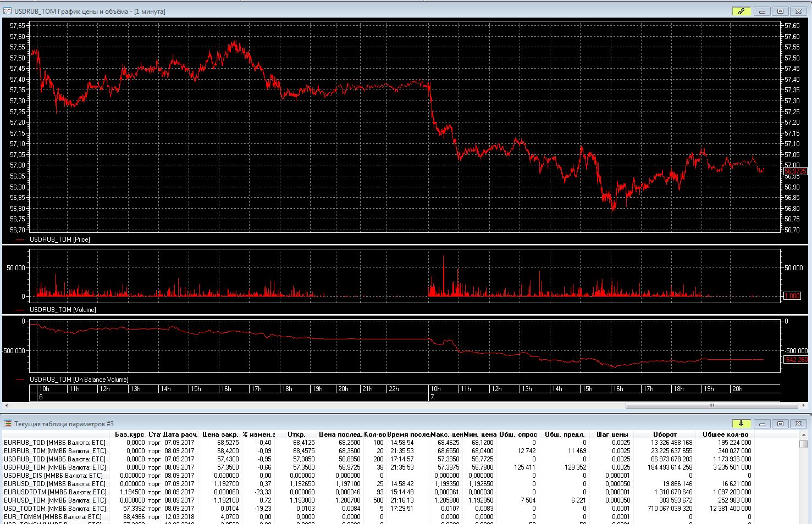Click the anchor icon in parameters table window
Viewport: 812px width, 524px height.
[741, 423]
